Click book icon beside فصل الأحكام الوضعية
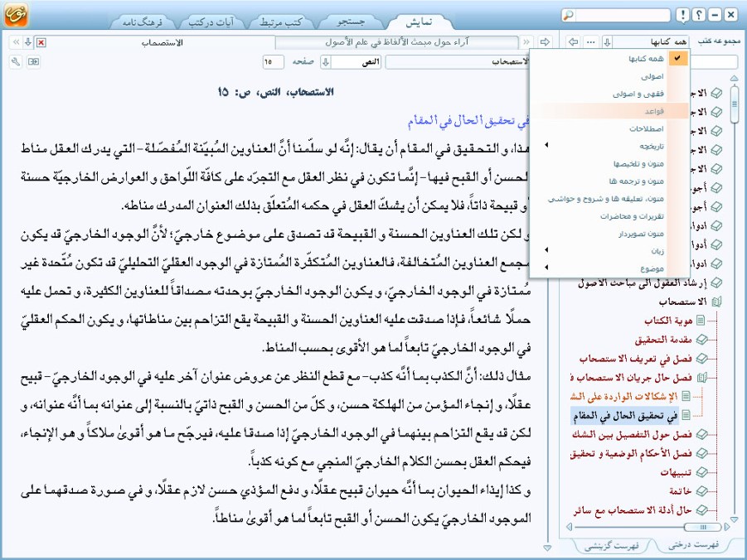 click(701, 453)
